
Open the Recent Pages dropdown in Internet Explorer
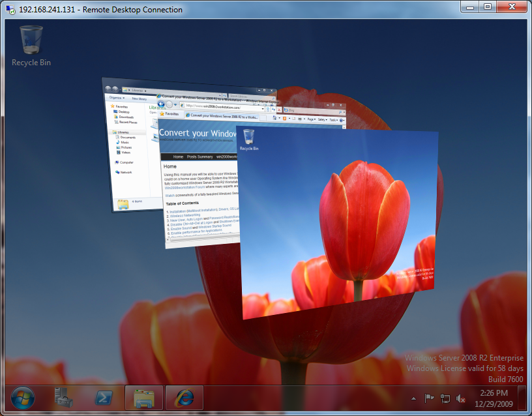[x=175, y=105]
